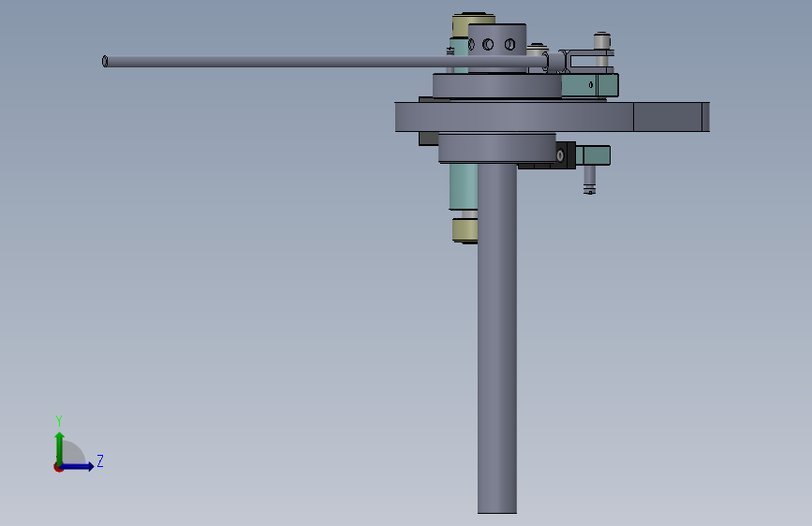Select the small pin hanging below the teal block
812x526 pixels.
point(589,180)
